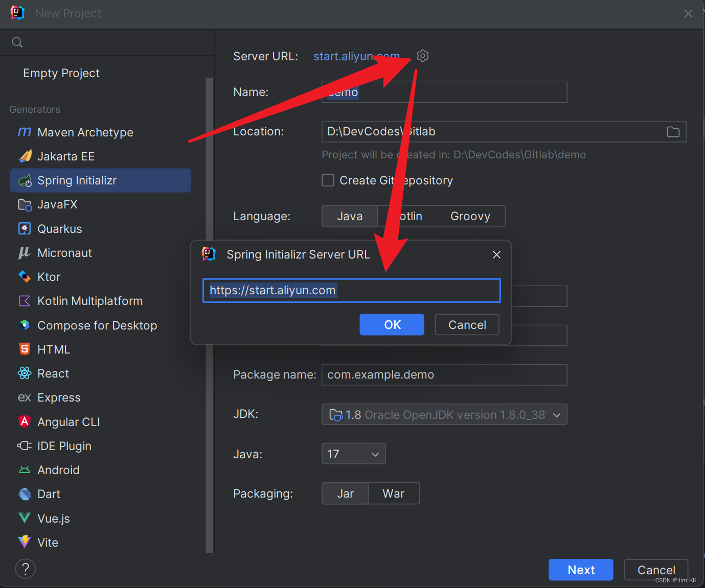Click the Maven Archetype generator icon
The width and height of the screenshot is (705, 588).
click(25, 132)
